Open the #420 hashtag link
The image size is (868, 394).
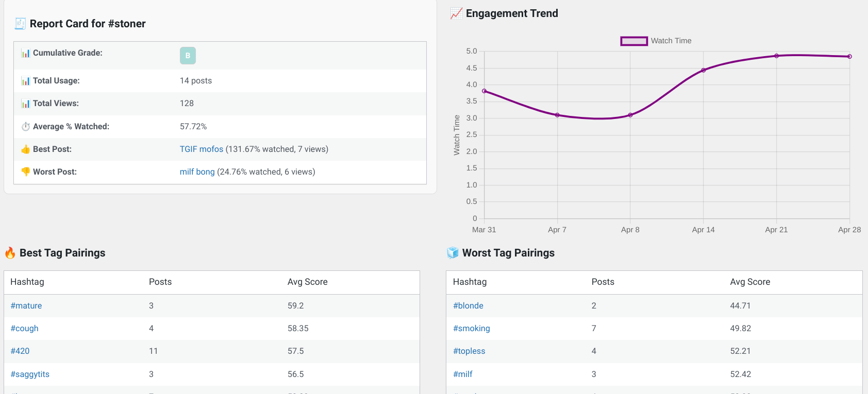click(20, 351)
